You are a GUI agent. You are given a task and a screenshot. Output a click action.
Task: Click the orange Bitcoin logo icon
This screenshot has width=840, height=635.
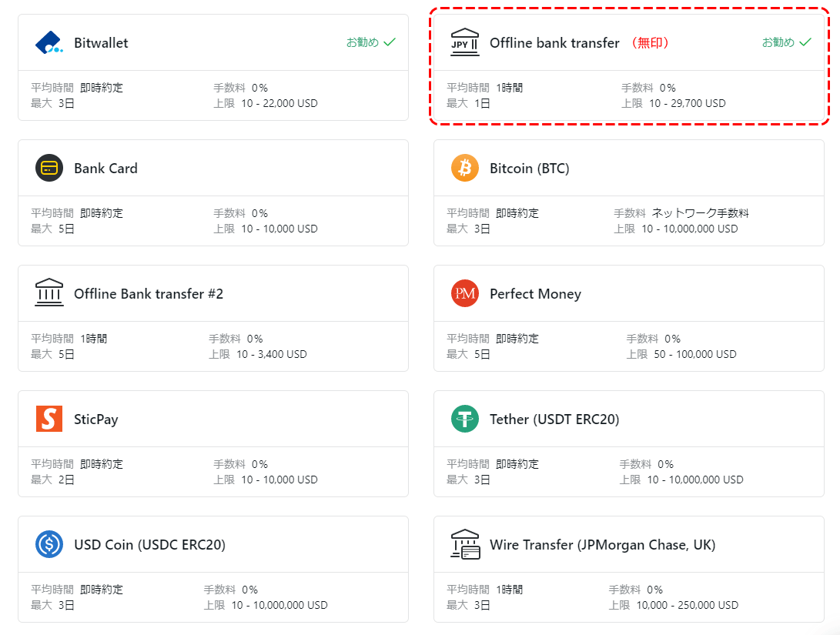[x=464, y=168]
